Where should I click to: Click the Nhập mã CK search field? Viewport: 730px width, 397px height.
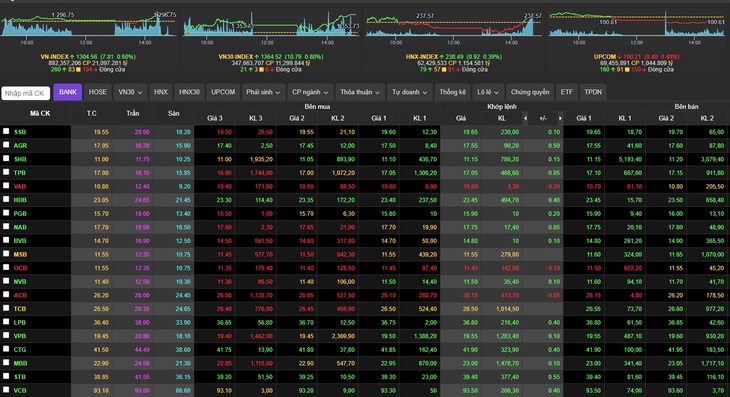pyautogui.click(x=26, y=93)
